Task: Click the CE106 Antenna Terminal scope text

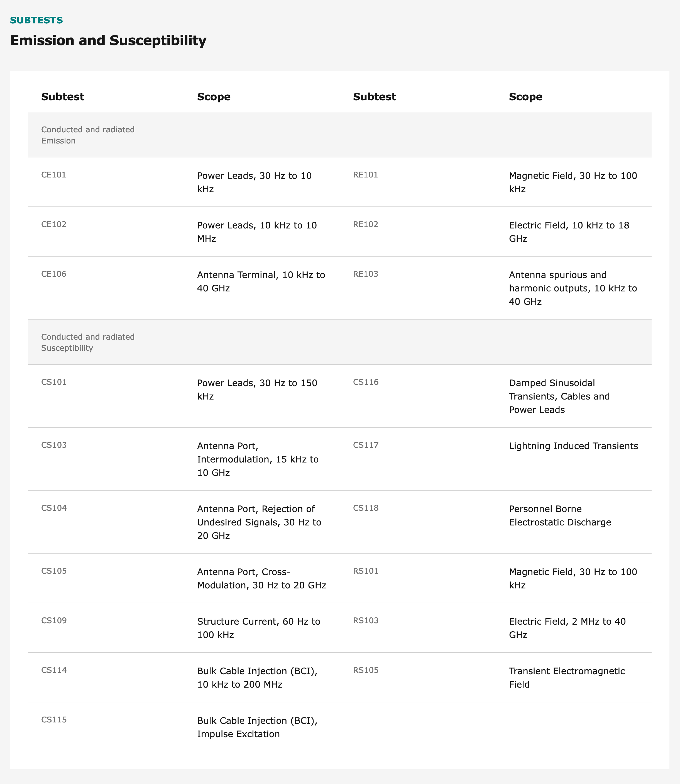Action: (x=261, y=281)
